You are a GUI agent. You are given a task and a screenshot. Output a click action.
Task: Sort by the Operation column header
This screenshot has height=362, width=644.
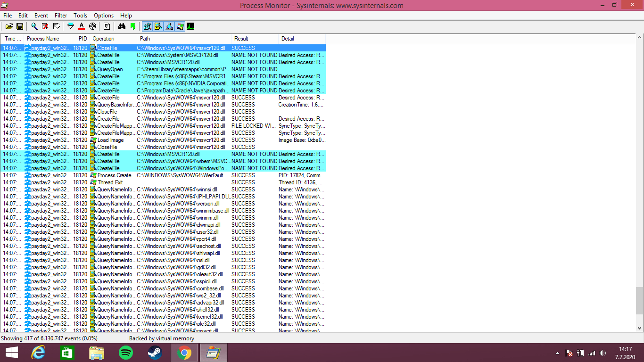pyautogui.click(x=113, y=39)
